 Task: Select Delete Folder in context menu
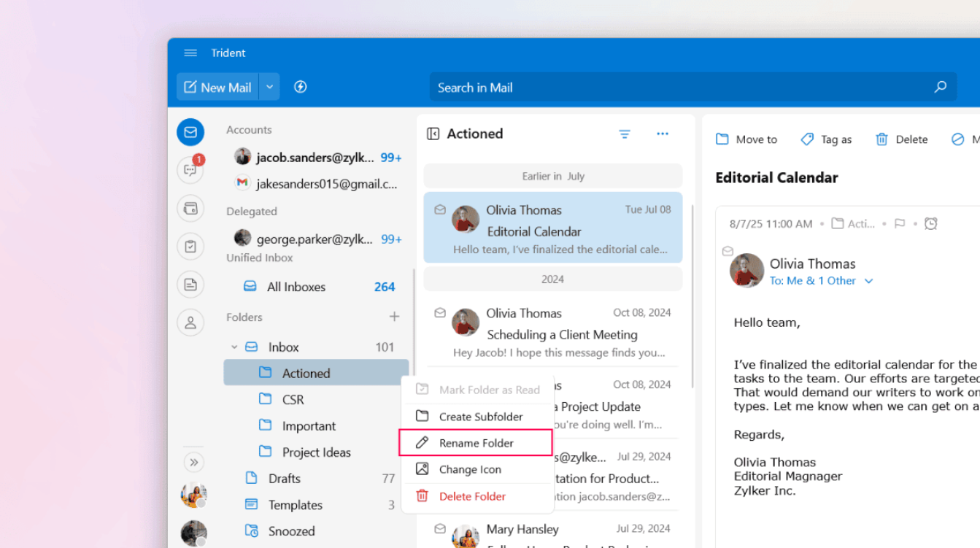[472, 496]
